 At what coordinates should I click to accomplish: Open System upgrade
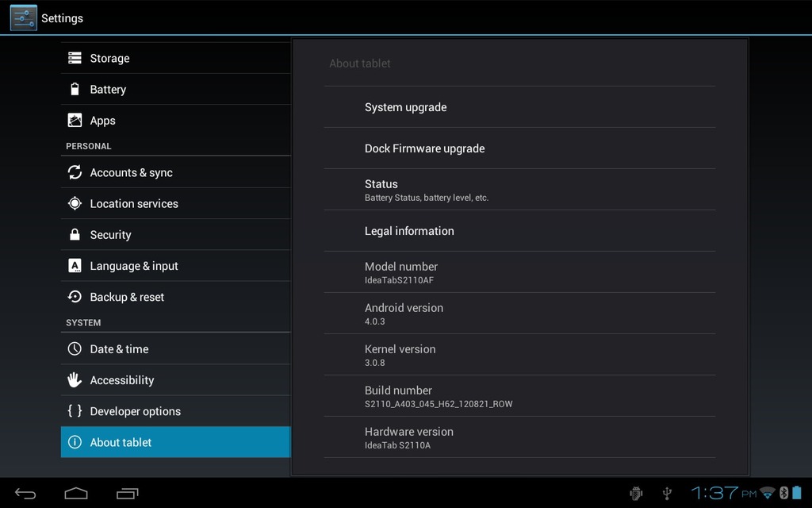(519, 107)
